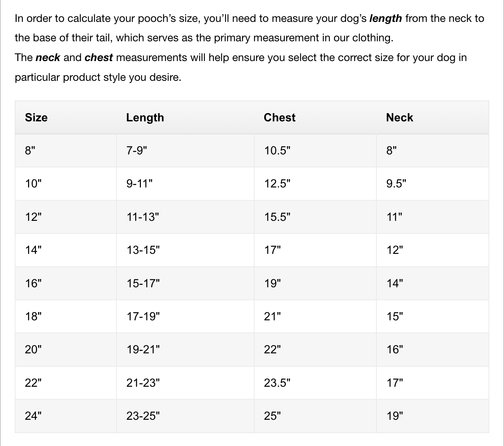This screenshot has width=504, height=446.
Task: Click the 13-15" length range cell
Action: (143, 250)
